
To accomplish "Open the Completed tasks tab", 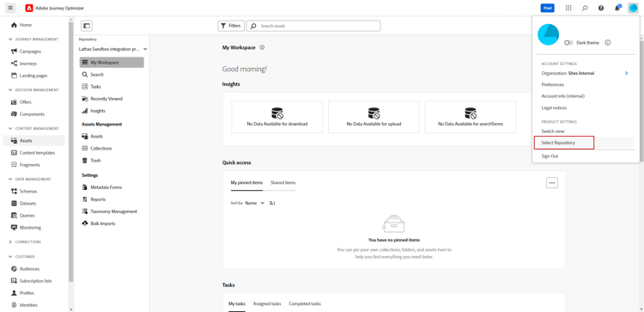I will (305, 303).
